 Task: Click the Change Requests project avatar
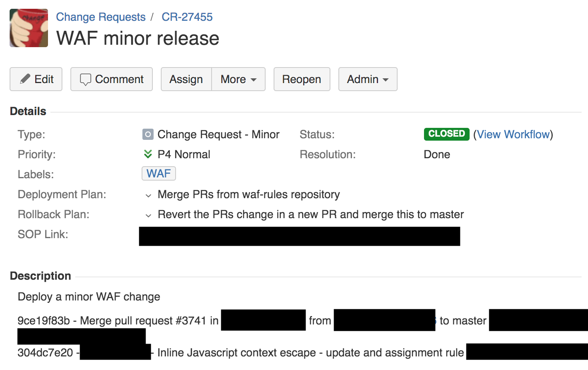[x=29, y=28]
